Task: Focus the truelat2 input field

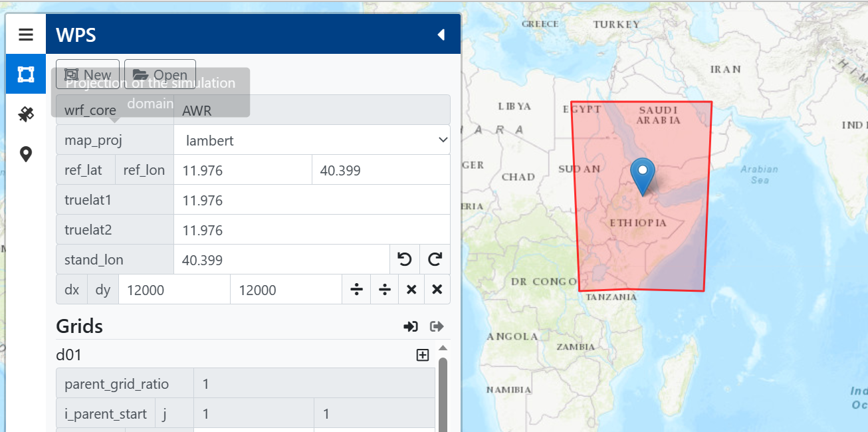Action: pyautogui.click(x=312, y=230)
